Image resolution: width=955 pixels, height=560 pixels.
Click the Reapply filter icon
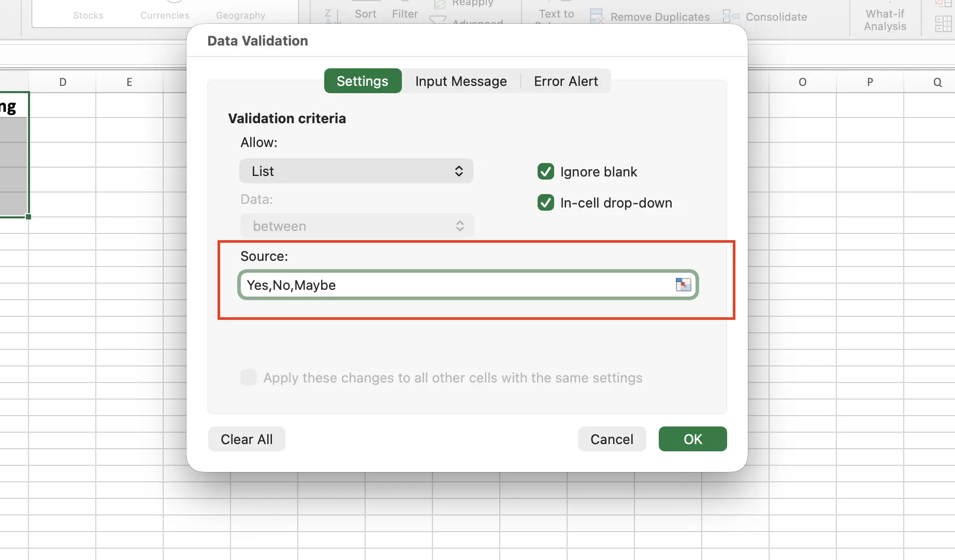pos(439,5)
